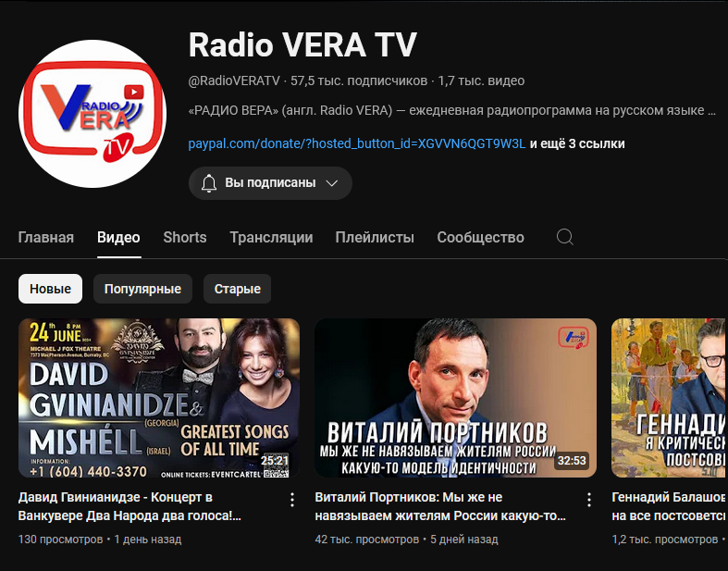The width and height of the screenshot is (728, 571).
Task: Click the Radio VERA TV channel title
Action: 302,45
